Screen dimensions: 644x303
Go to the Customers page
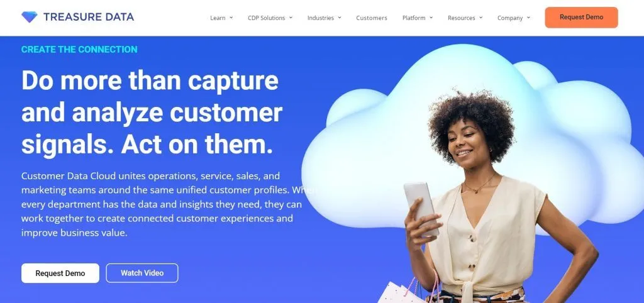point(372,18)
